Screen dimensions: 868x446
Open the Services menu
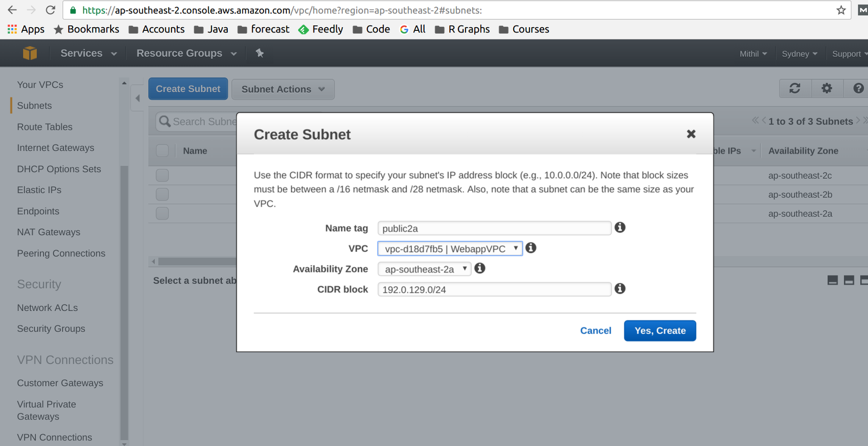click(x=88, y=53)
